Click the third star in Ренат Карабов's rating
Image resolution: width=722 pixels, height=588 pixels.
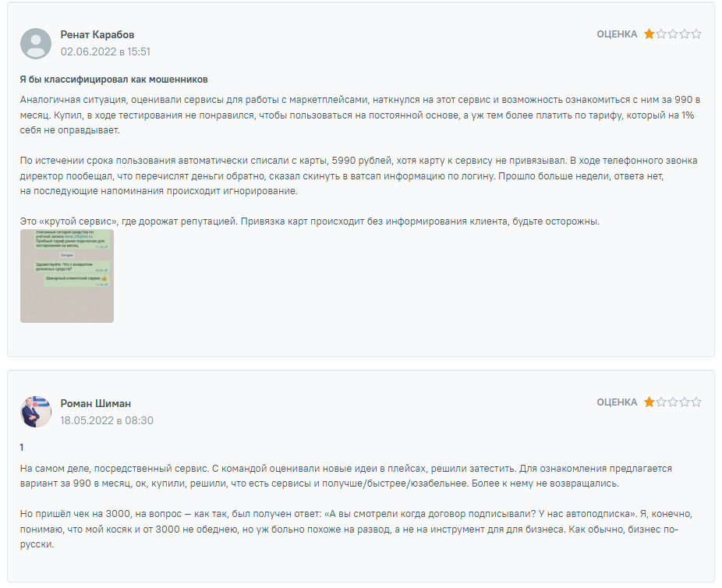pos(673,34)
